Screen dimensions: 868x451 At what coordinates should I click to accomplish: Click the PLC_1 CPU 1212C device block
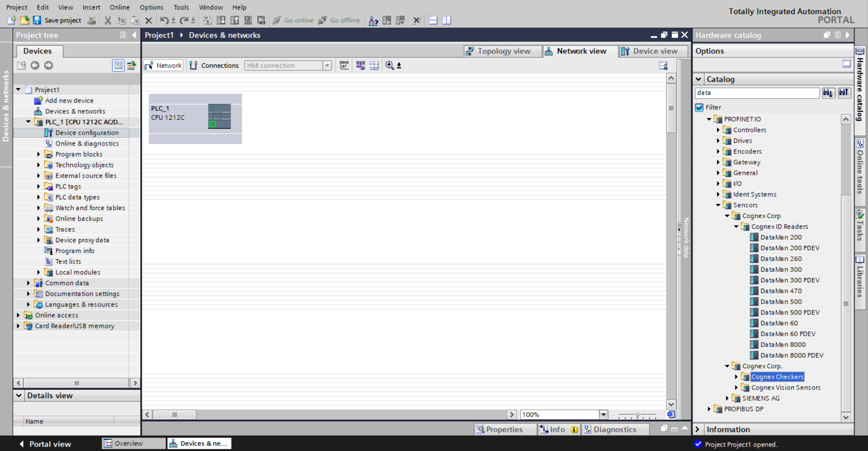tap(195, 117)
